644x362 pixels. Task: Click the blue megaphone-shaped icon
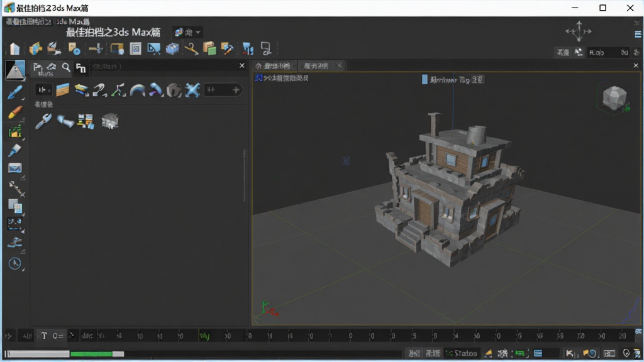click(65, 121)
